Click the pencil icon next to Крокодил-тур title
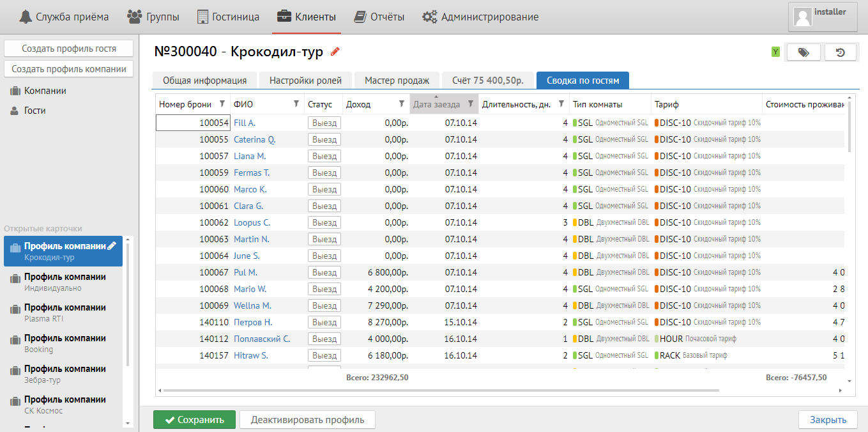Viewport: 868px width, 432px height. coord(335,52)
